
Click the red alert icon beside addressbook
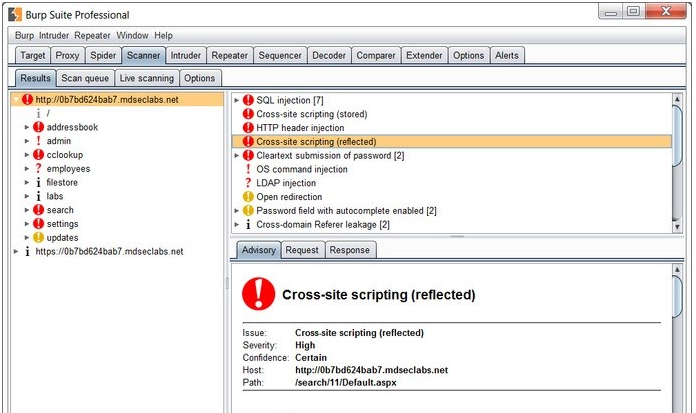[x=39, y=127]
